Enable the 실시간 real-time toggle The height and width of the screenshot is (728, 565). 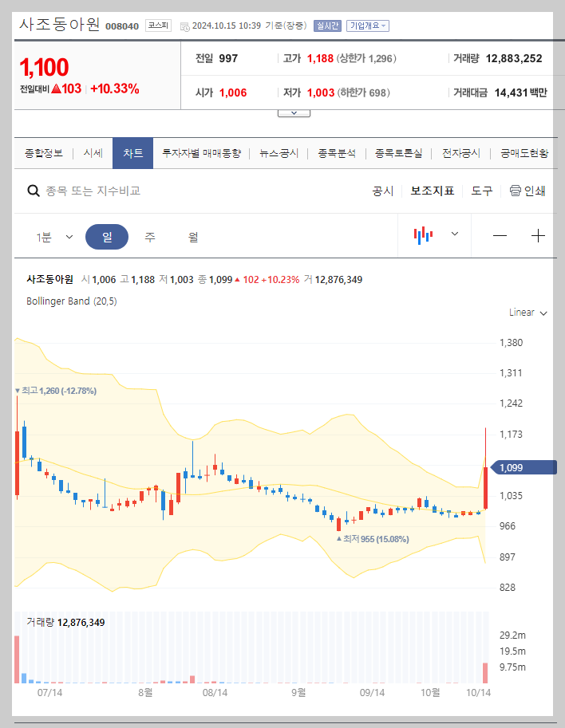point(328,25)
